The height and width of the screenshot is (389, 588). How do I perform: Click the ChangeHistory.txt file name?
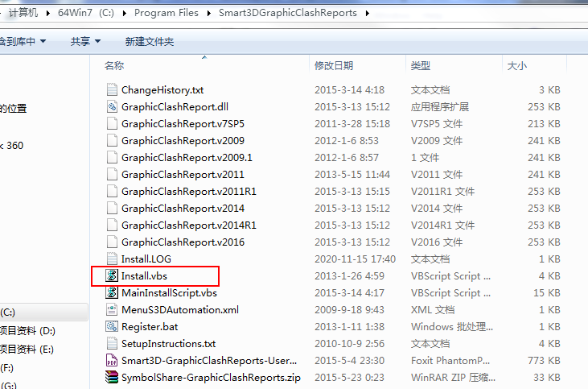pos(162,90)
